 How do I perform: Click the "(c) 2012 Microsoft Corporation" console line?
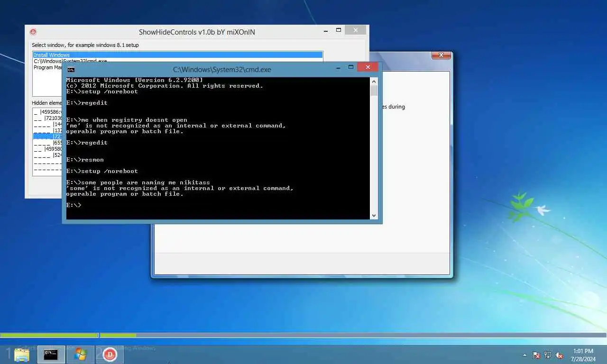pos(165,86)
